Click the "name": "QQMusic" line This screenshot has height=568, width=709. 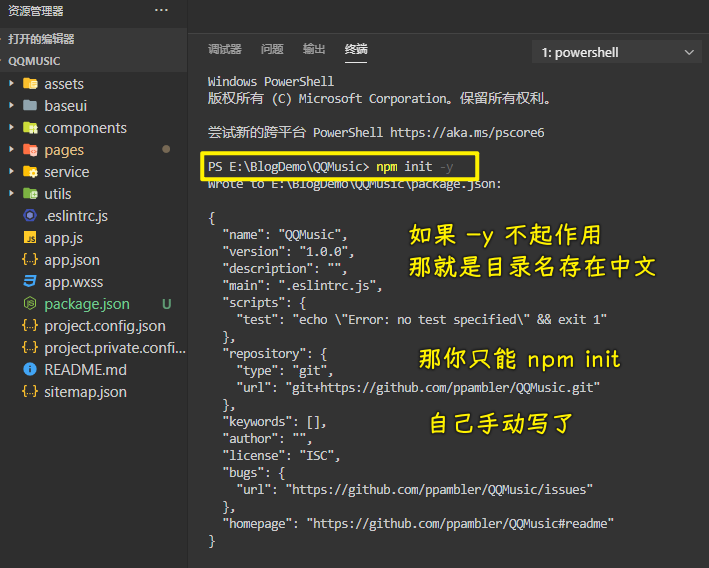tap(285, 235)
